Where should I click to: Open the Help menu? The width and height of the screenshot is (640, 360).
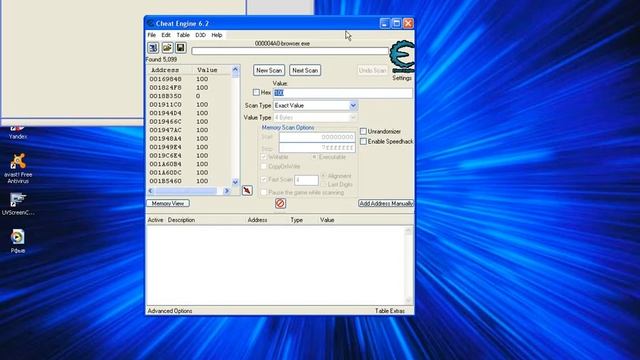point(217,35)
